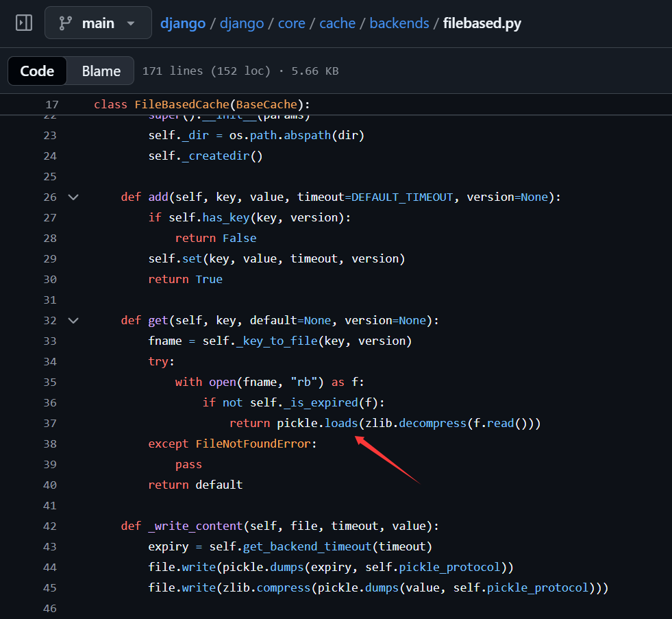Click the FileBasedCache sticky class header

pyautogui.click(x=181, y=105)
